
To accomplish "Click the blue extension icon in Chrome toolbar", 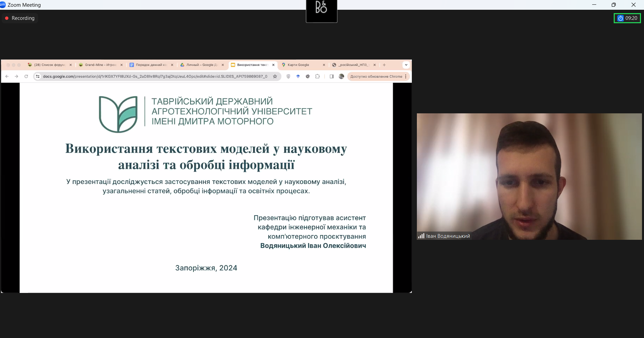I will (298, 76).
